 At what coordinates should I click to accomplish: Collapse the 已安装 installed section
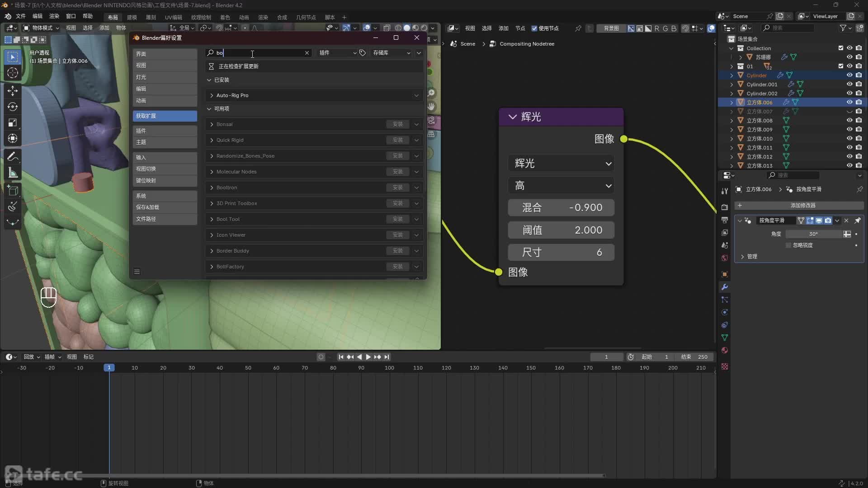click(x=209, y=80)
